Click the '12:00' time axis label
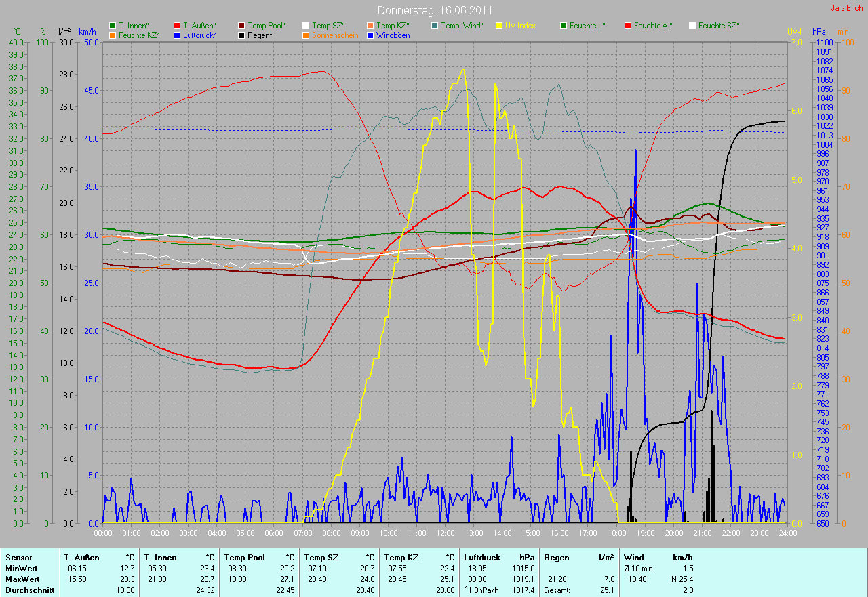 coord(445,533)
